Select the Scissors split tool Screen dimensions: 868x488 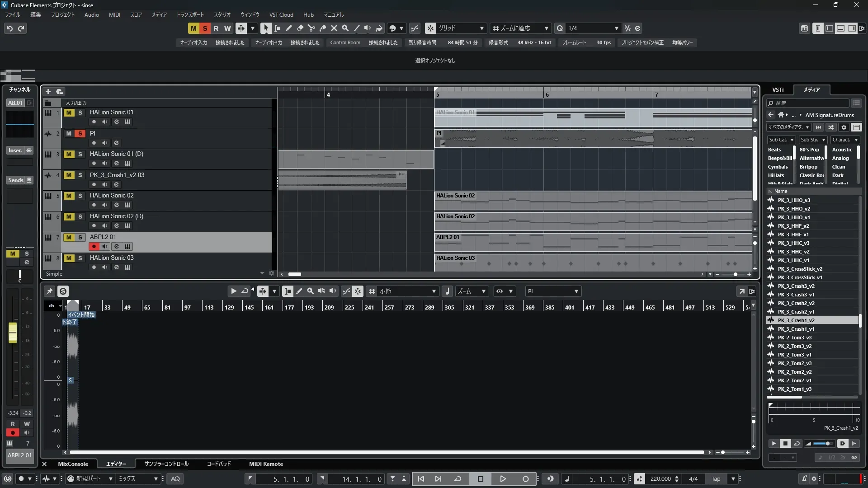pos(311,28)
